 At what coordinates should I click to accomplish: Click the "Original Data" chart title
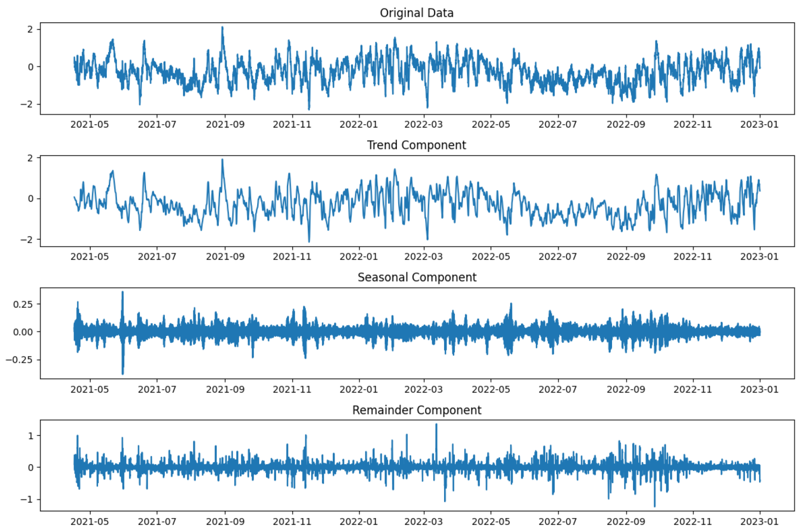tap(416, 13)
